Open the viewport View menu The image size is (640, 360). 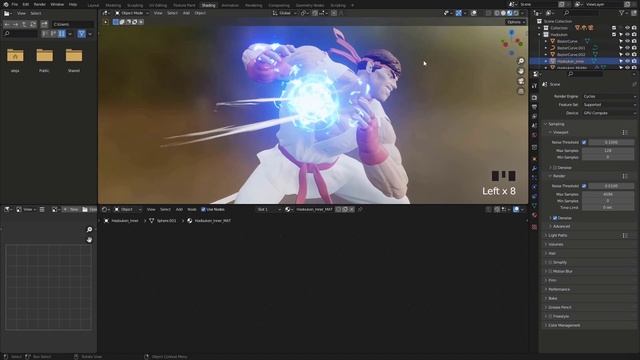(x=158, y=13)
